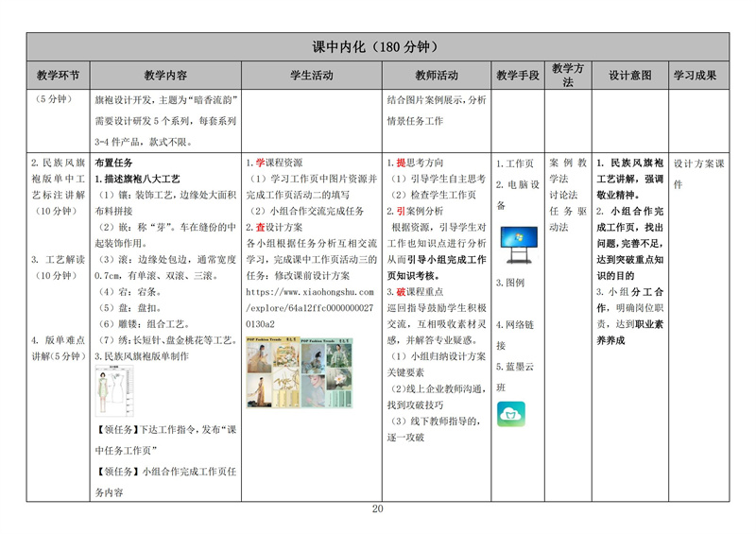This screenshot has height=534, width=756.
Task: Select the '学习成果' column header
Action: [x=696, y=76]
